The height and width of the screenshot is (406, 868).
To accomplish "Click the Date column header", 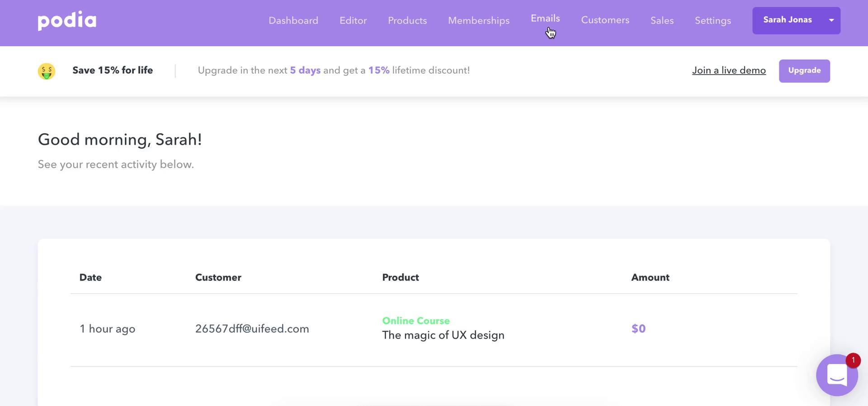I will click(90, 277).
